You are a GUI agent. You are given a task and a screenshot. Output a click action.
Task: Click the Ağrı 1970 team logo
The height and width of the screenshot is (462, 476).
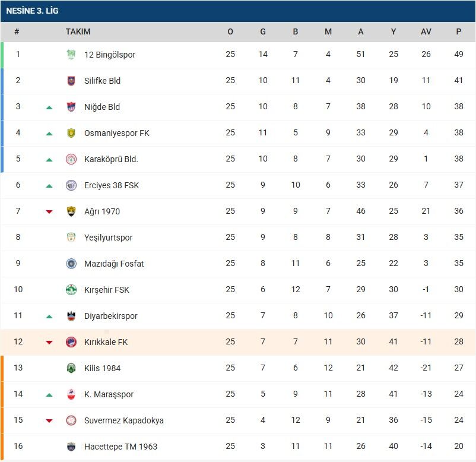[71, 211]
